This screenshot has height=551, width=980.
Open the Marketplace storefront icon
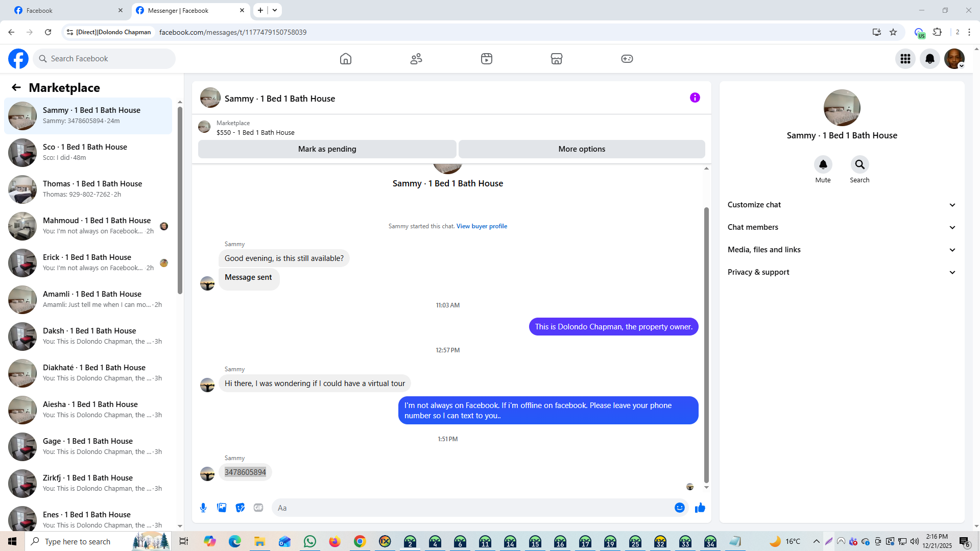[x=557, y=59]
